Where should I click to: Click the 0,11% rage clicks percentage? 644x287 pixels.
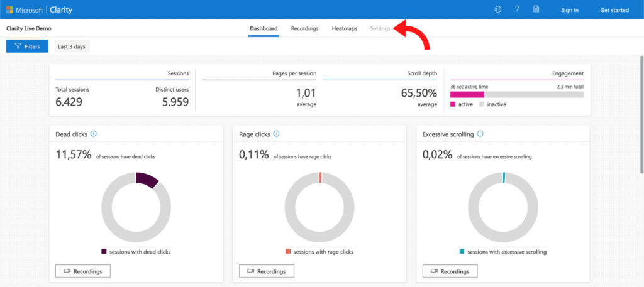pyautogui.click(x=254, y=154)
